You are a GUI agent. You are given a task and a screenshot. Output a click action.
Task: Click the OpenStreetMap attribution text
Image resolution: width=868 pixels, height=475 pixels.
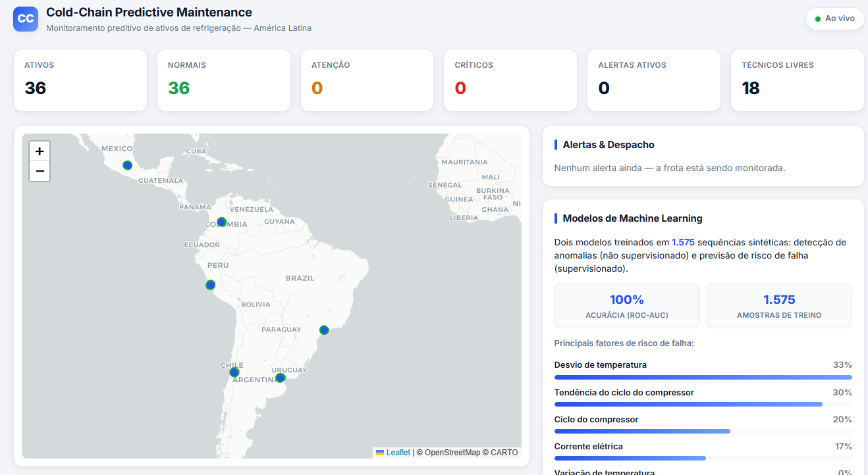(452, 453)
